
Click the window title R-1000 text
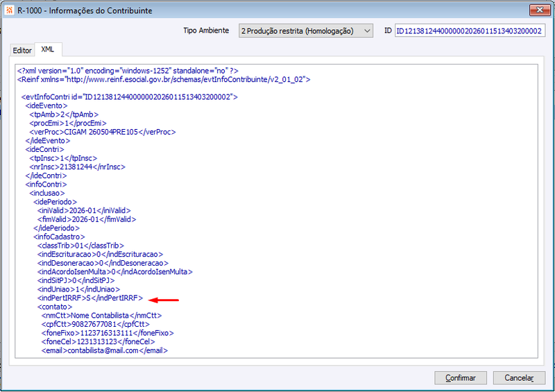coord(85,10)
